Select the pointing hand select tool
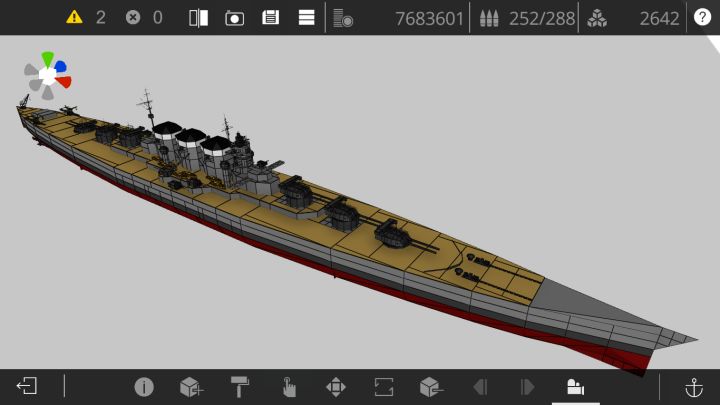The width and height of the screenshot is (720, 405). [x=288, y=387]
